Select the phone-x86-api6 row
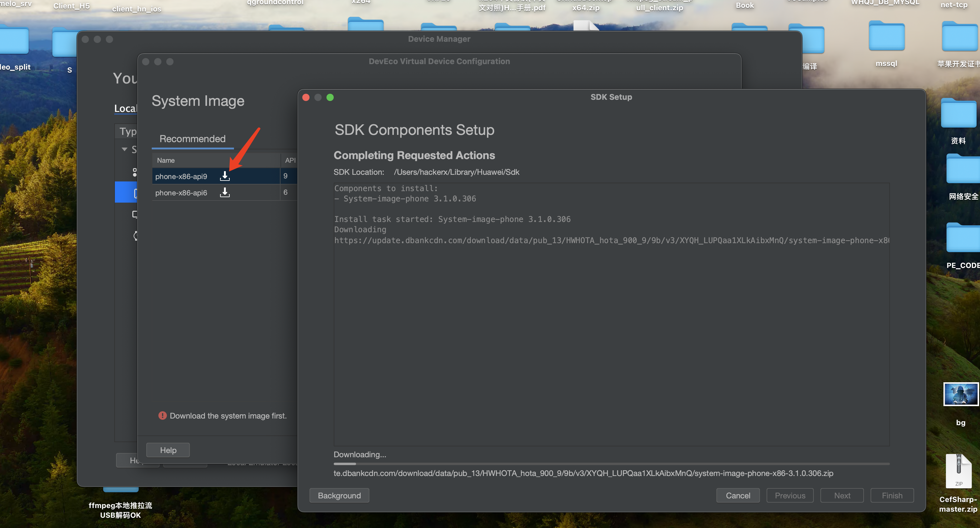The image size is (980, 528). (181, 193)
